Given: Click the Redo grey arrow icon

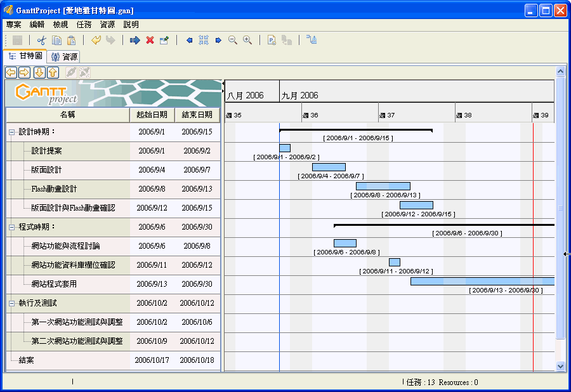Looking at the screenshot, I should click(110, 40).
